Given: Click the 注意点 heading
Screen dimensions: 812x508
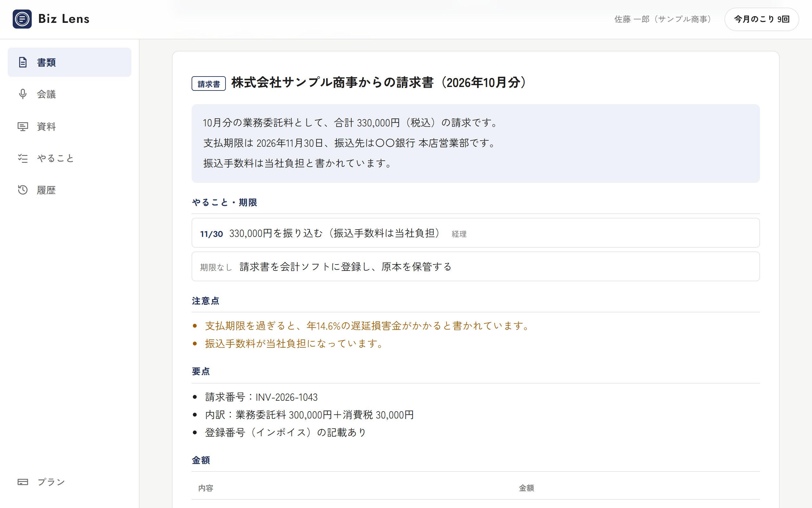Looking at the screenshot, I should (205, 301).
